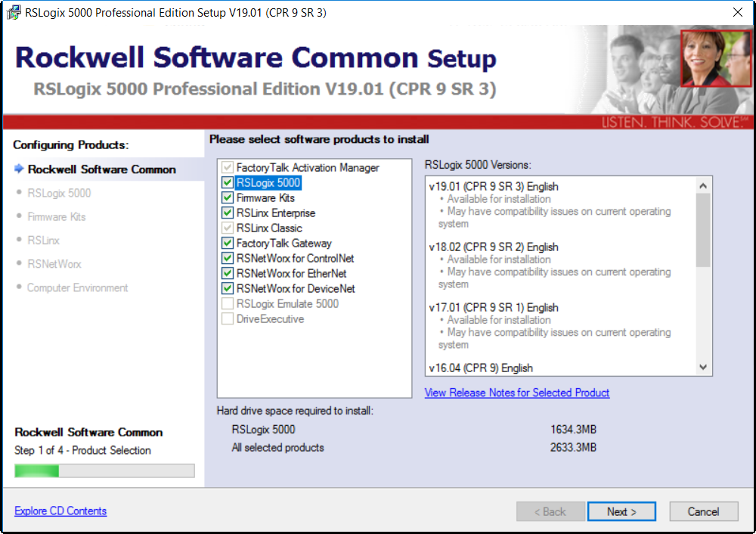Viewport: 756px width, 534px height.
Task: Uncheck the Firmware Kits checkbox
Action: point(227,197)
